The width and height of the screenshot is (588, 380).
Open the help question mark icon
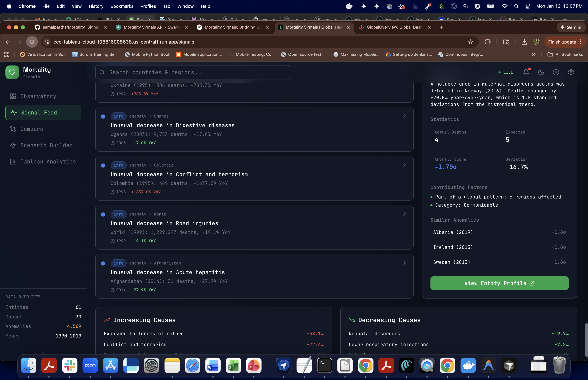pyautogui.click(x=556, y=72)
